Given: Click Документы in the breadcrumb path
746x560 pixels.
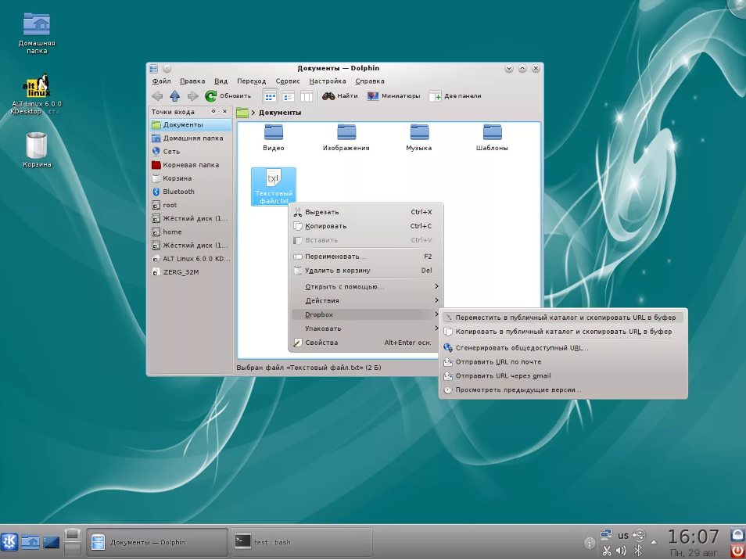Looking at the screenshot, I should pyautogui.click(x=280, y=113).
